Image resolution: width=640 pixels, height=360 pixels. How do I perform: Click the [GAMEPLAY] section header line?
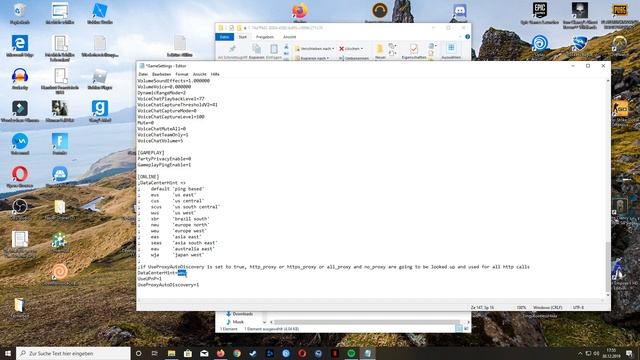151,153
